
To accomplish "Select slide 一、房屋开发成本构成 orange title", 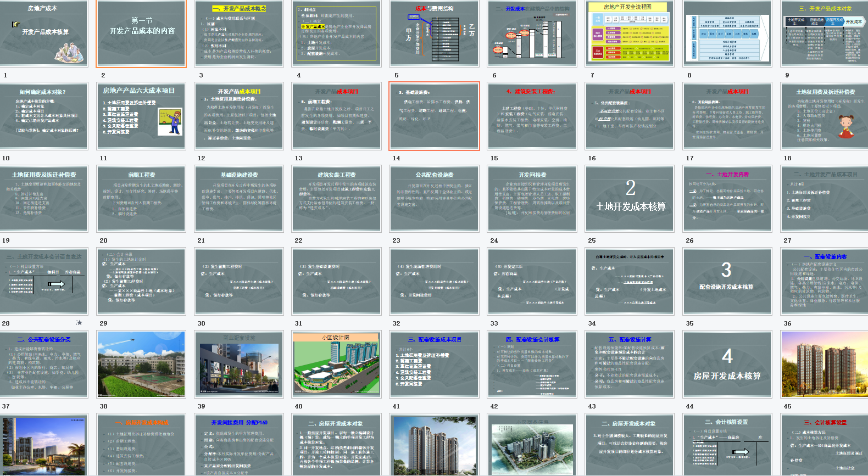I will [x=141, y=445].
